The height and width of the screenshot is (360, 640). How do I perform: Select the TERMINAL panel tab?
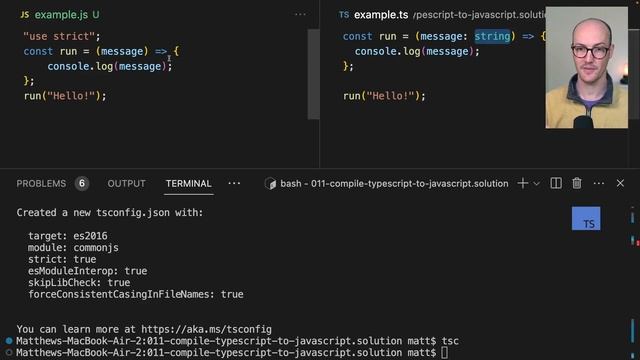[189, 184]
